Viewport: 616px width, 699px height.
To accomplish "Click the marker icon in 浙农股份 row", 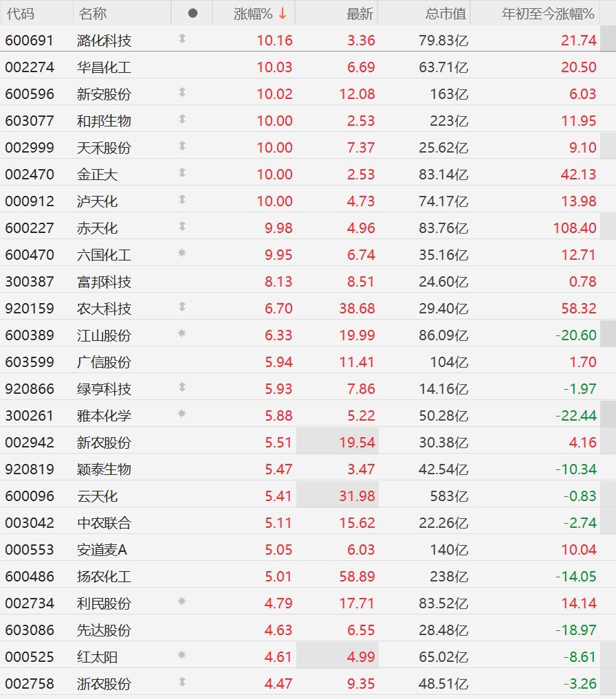I will [x=182, y=682].
